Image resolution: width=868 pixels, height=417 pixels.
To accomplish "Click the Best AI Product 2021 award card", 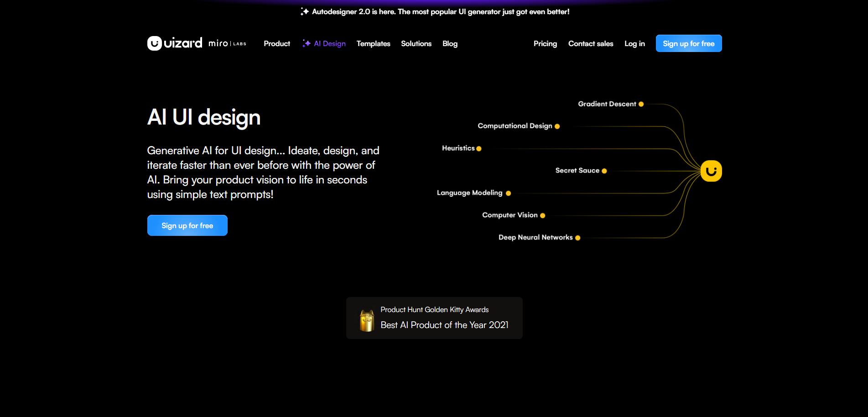I will coord(434,318).
